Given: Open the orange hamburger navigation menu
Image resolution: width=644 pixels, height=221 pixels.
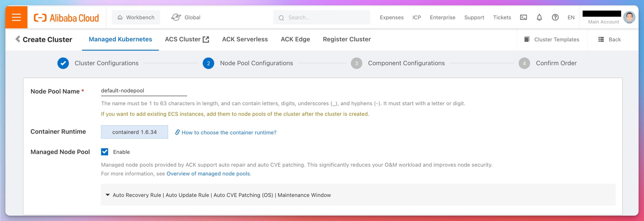Looking at the screenshot, I should 16,17.
